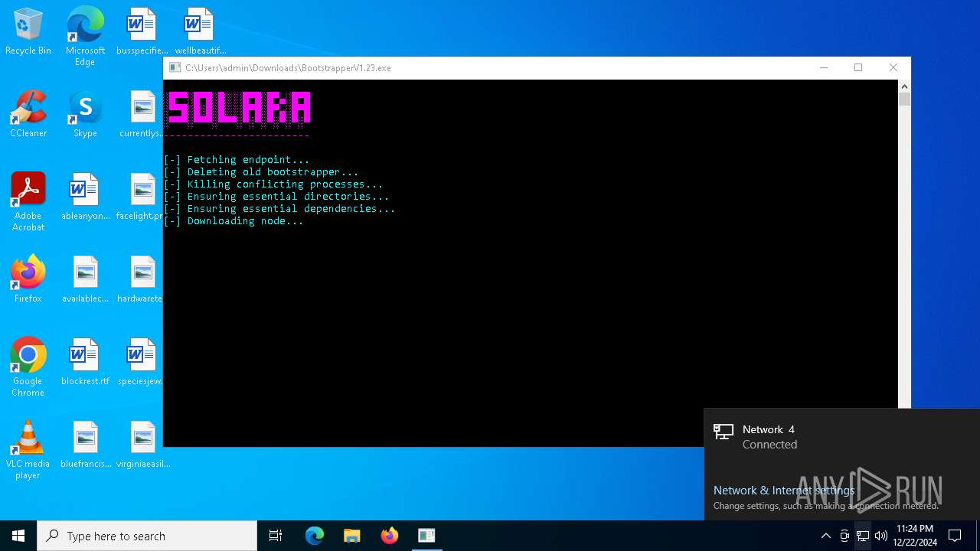Open CCleaner desktop shortcut
Image resolution: width=980 pixels, height=551 pixels.
[x=28, y=115]
